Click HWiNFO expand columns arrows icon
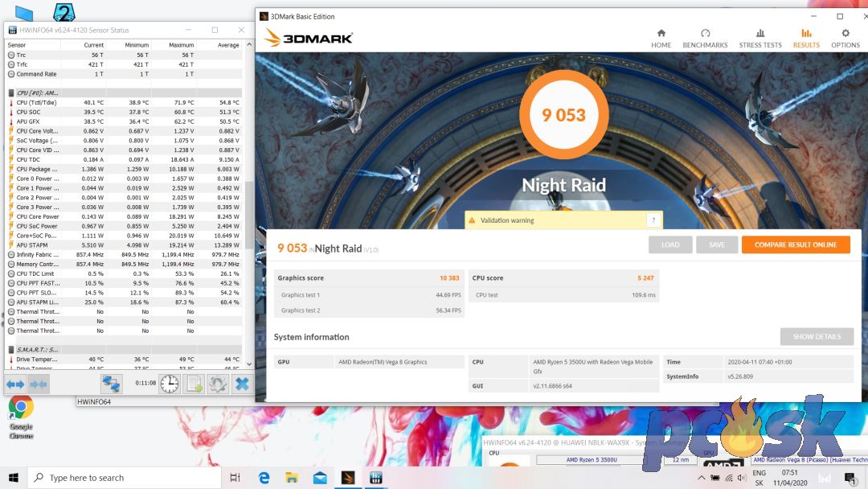This screenshot has width=868, height=489. [15, 384]
